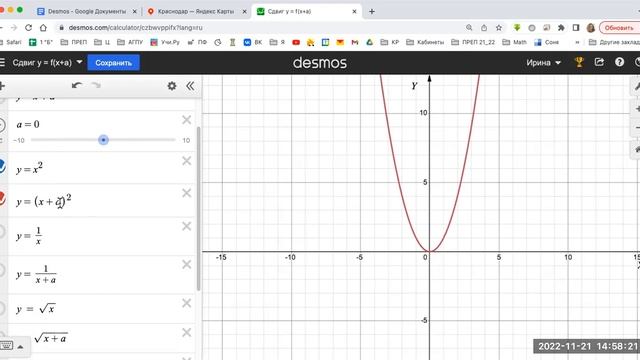Delete the y = (x+a)² expression
This screenshot has width=640, height=360.
[x=187, y=193]
